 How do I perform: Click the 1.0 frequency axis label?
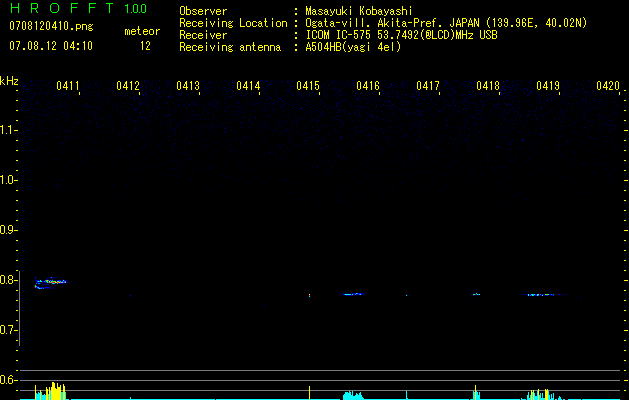(x=8, y=180)
